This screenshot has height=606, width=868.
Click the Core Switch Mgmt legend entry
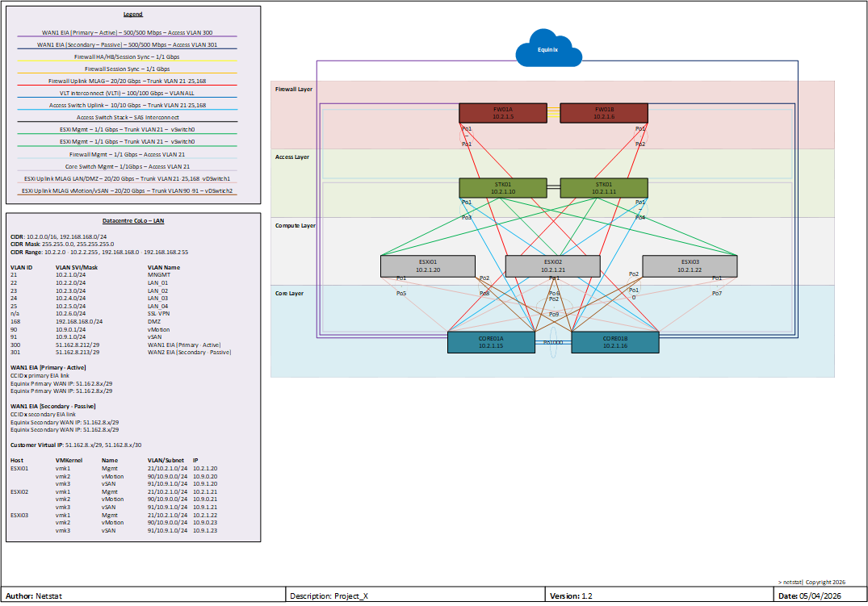coord(128,166)
